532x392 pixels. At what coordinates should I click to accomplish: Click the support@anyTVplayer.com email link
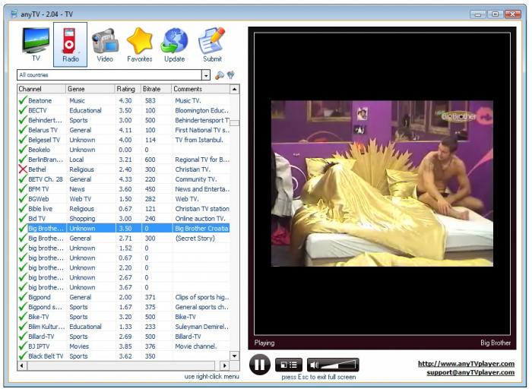click(470, 372)
